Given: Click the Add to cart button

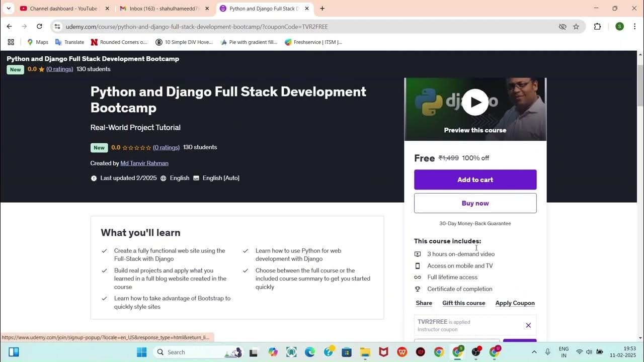Looking at the screenshot, I should pyautogui.click(x=475, y=179).
